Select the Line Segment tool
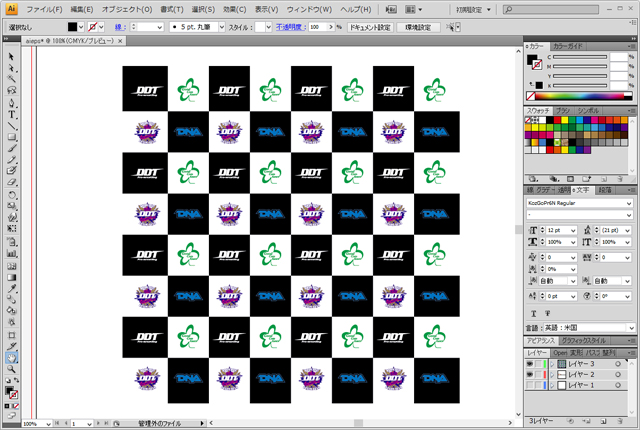This screenshot has height=430, width=640. click(x=11, y=126)
